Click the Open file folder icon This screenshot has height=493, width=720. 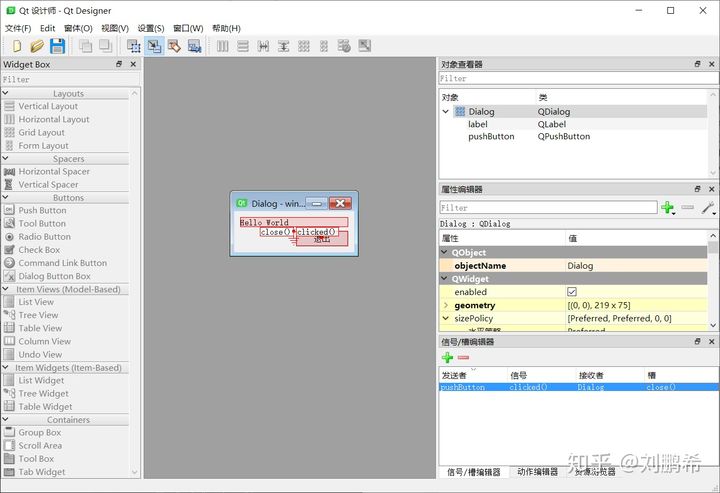click(37, 46)
